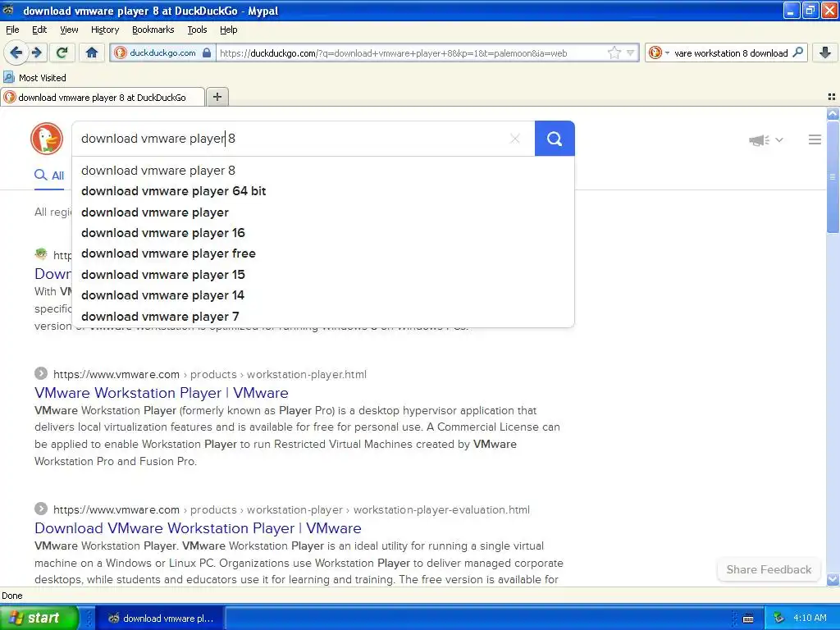Viewport: 840px width, 630px height.
Task: Open the Edit menu
Action: point(39,30)
